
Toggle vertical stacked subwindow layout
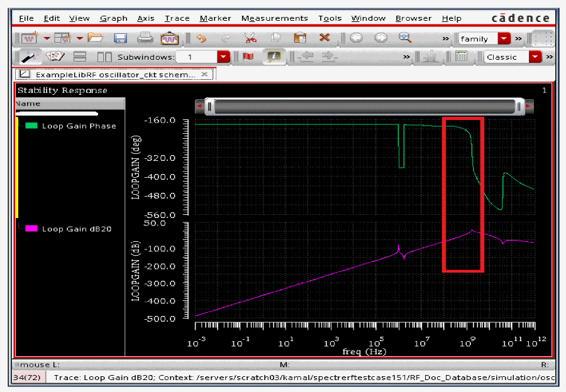pyautogui.click(x=80, y=57)
